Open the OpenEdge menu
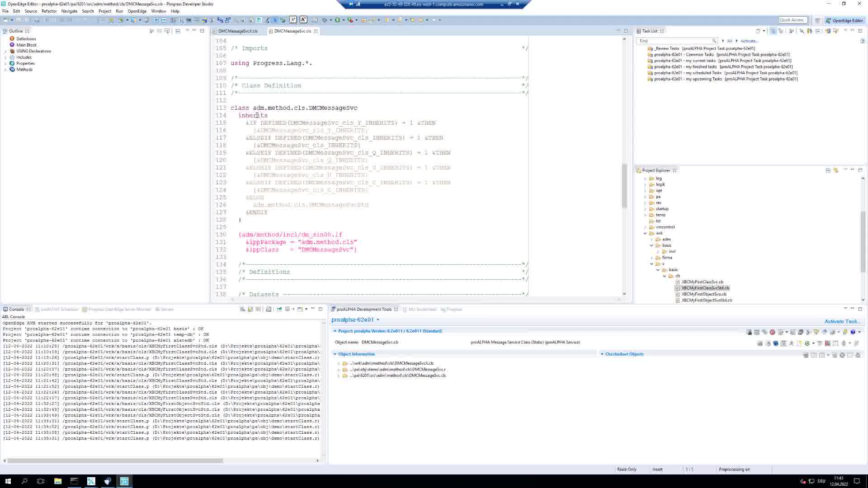This screenshot has height=488, width=868. 137,11
